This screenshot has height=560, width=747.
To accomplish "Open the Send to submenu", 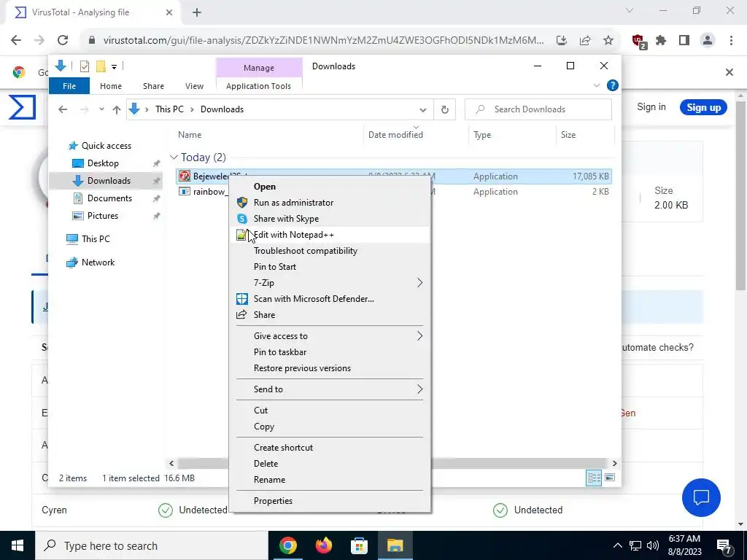I will pyautogui.click(x=330, y=389).
